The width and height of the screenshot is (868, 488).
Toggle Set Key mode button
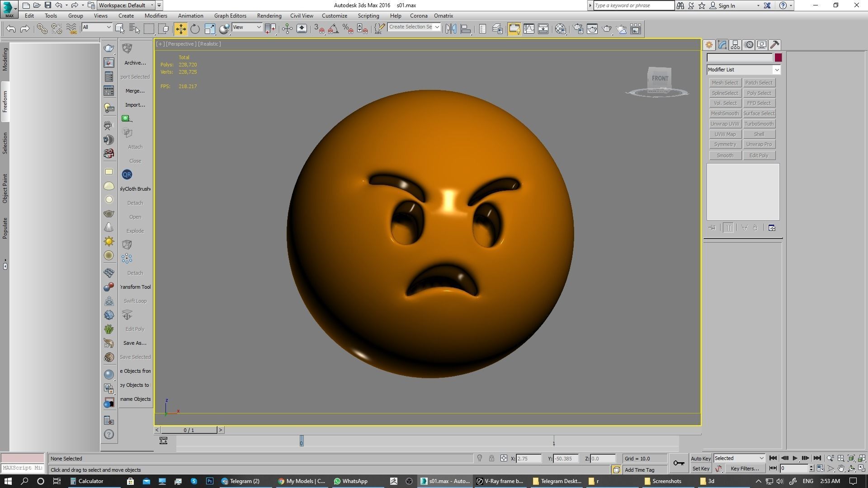(x=701, y=469)
